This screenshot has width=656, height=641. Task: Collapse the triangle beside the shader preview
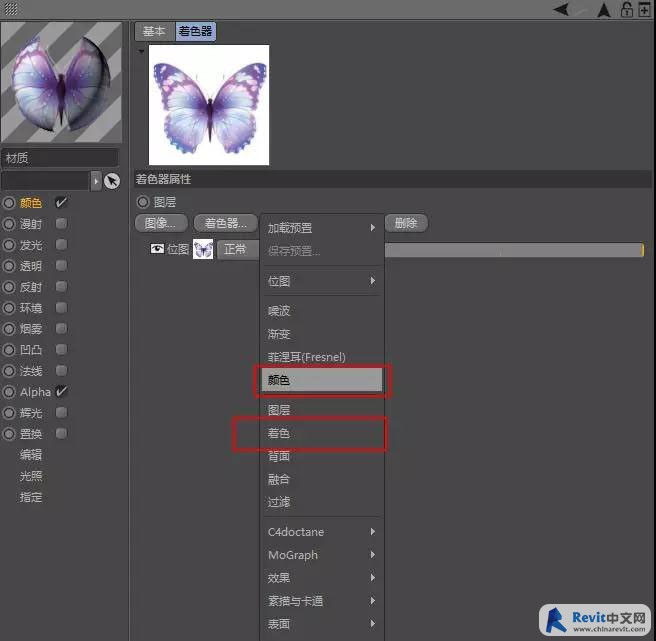(141, 51)
